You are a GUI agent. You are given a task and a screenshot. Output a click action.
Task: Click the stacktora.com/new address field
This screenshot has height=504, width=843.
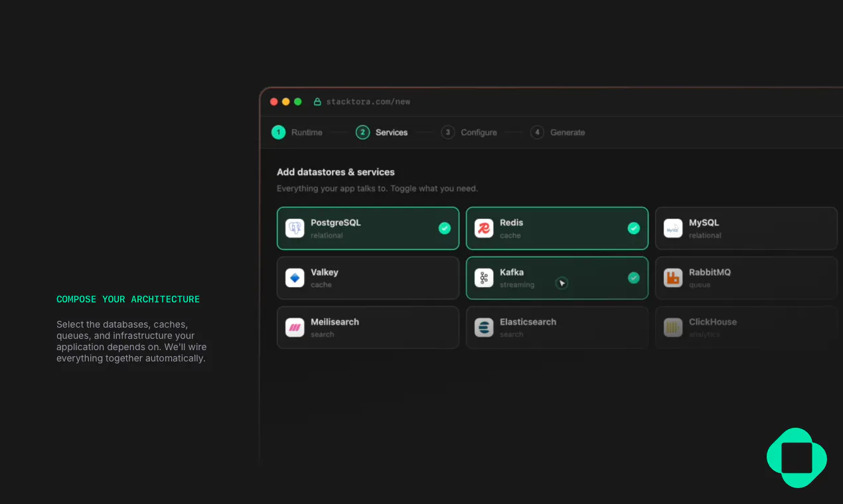pos(368,101)
